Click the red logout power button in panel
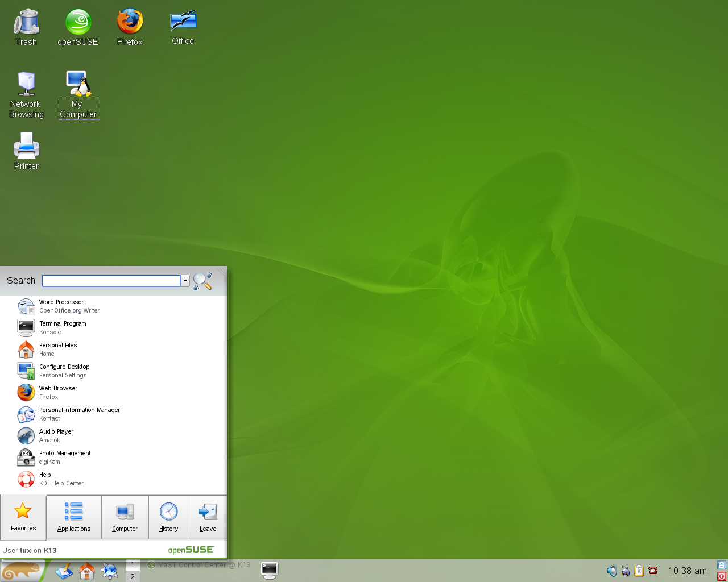Viewport: 728px width, 582px height. (722, 576)
